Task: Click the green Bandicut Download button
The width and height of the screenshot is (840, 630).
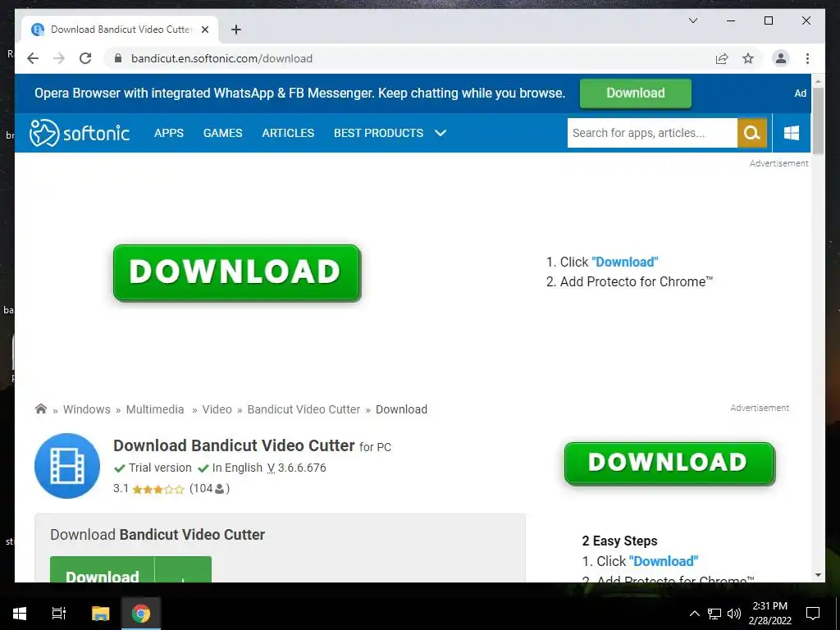Action: [130, 569]
